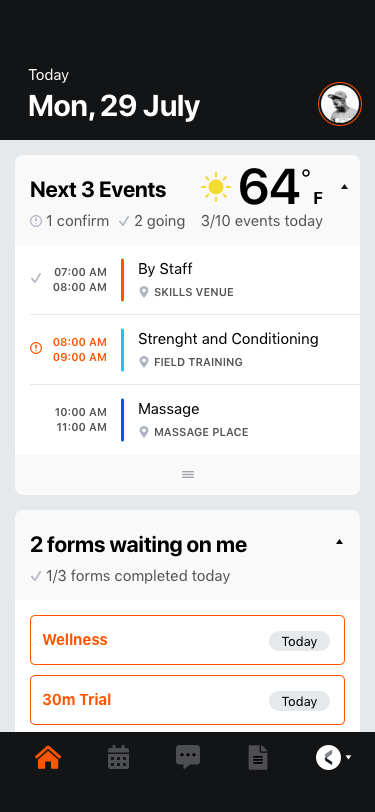Collapse the forms waiting on me section
The height and width of the screenshot is (812, 375).
(x=339, y=542)
